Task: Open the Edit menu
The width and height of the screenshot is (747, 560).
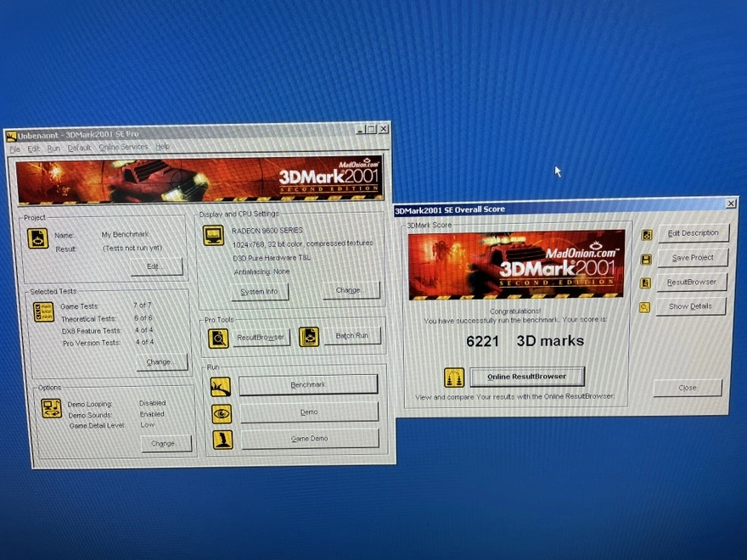Action: pos(33,148)
